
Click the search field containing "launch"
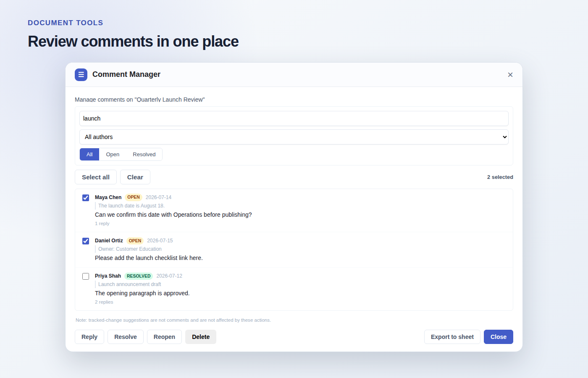[x=294, y=118]
